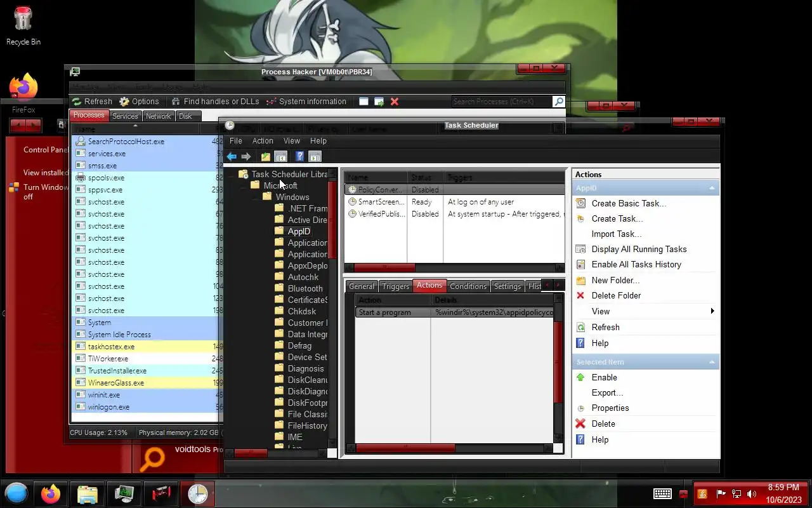This screenshot has height=508, width=812.
Task: Open Options in Process Hacker toolbar
Action: (140, 102)
